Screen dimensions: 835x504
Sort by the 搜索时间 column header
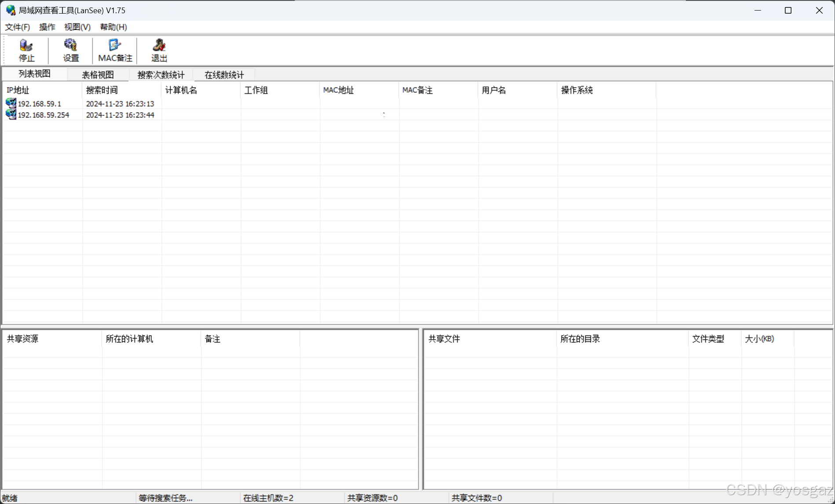click(x=121, y=90)
